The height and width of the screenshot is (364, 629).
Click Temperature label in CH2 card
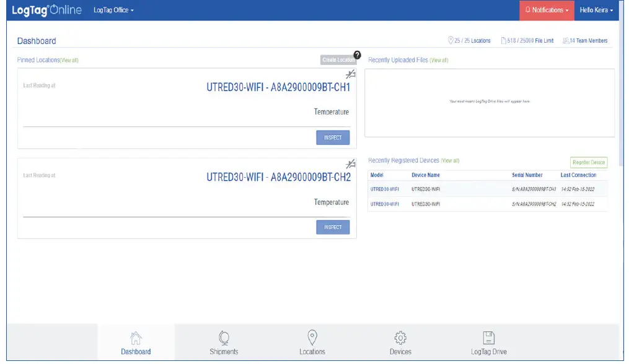click(332, 202)
